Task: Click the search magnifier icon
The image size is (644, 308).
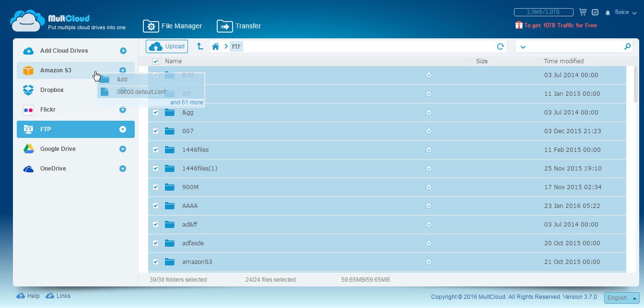Action: 627,46
